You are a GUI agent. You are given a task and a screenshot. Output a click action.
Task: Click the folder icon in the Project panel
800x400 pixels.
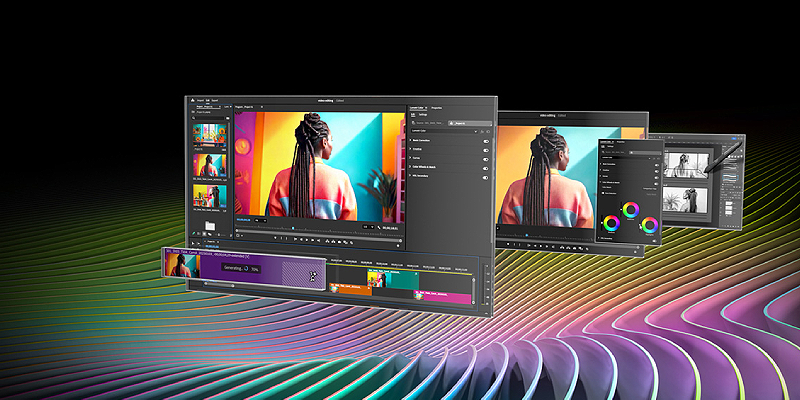210,227
